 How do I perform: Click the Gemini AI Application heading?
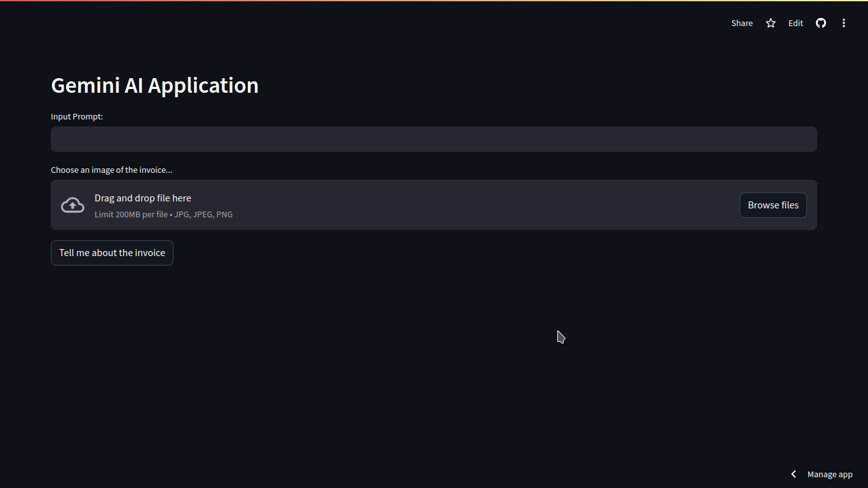pos(154,85)
